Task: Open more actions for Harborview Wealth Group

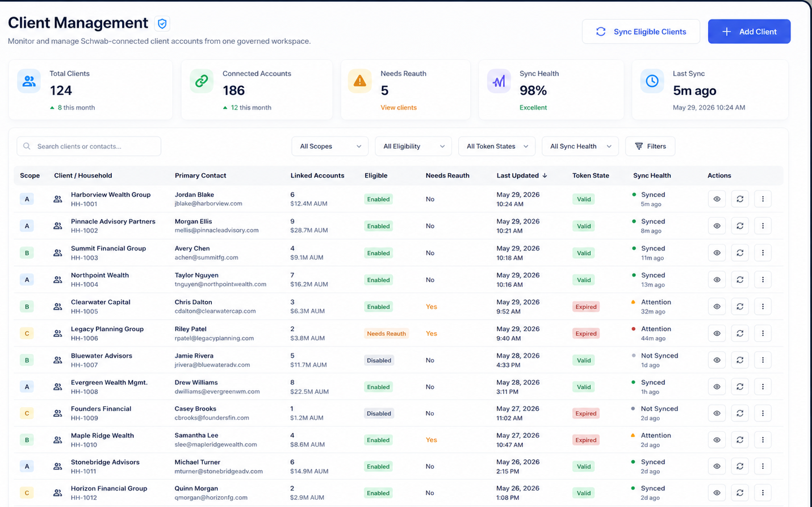Action: click(x=763, y=199)
